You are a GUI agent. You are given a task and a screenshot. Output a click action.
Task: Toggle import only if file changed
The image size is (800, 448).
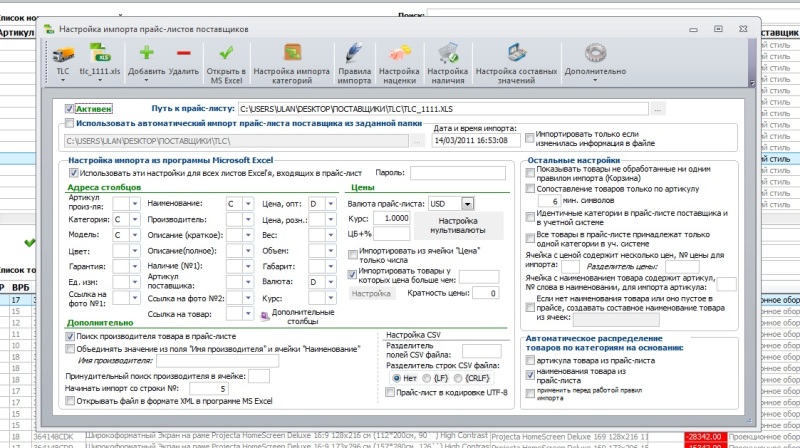(x=530, y=138)
